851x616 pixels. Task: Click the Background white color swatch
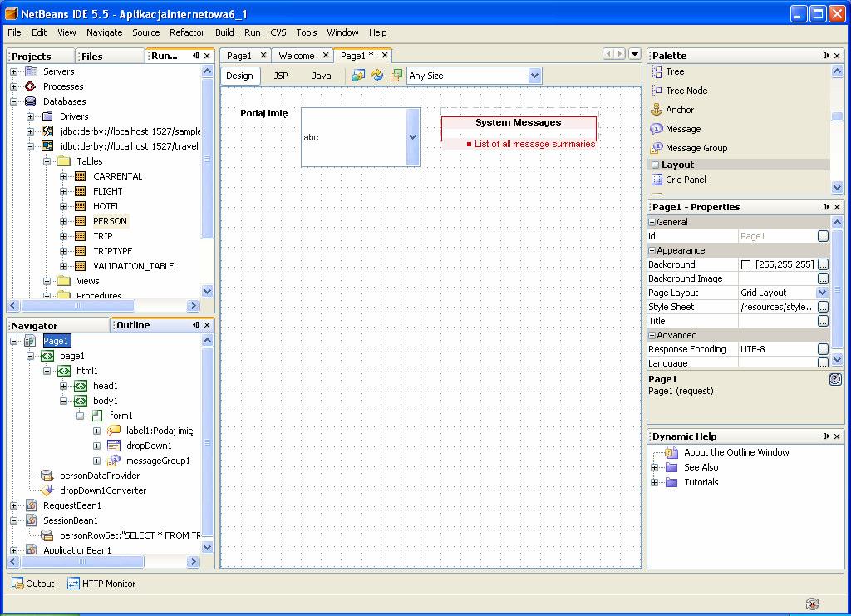point(745,265)
